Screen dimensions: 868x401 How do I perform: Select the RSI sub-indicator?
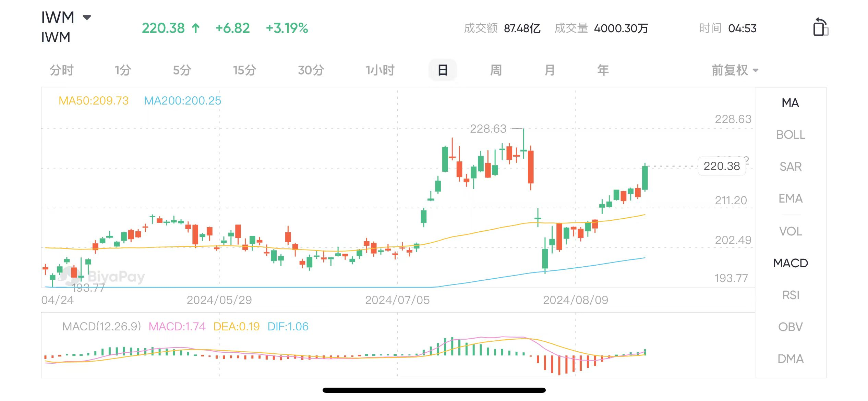coord(791,295)
